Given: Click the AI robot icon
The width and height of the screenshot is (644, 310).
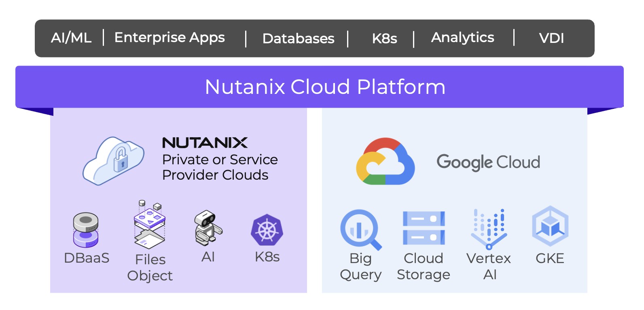Looking at the screenshot, I should pyautogui.click(x=208, y=228).
